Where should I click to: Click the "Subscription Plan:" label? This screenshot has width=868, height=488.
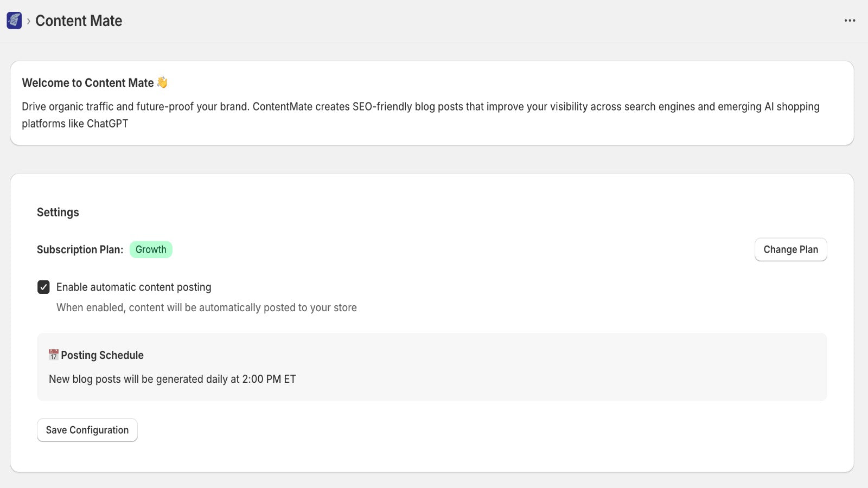point(80,249)
